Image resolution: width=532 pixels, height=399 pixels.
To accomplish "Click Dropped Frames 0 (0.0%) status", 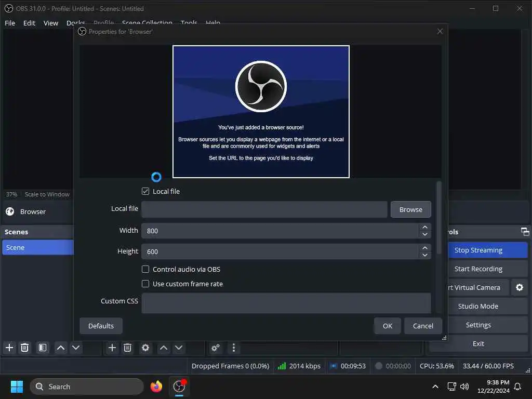I will coord(230,366).
